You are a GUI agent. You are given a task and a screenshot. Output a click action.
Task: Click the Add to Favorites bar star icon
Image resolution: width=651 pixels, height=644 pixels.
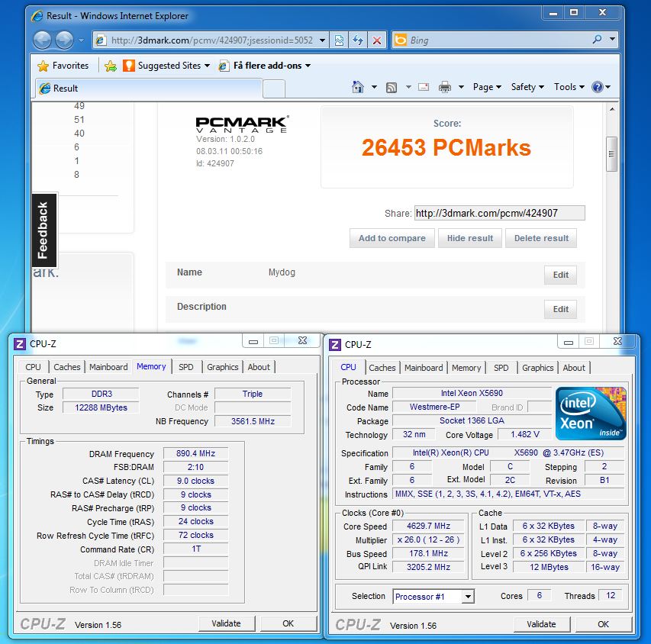(x=111, y=66)
